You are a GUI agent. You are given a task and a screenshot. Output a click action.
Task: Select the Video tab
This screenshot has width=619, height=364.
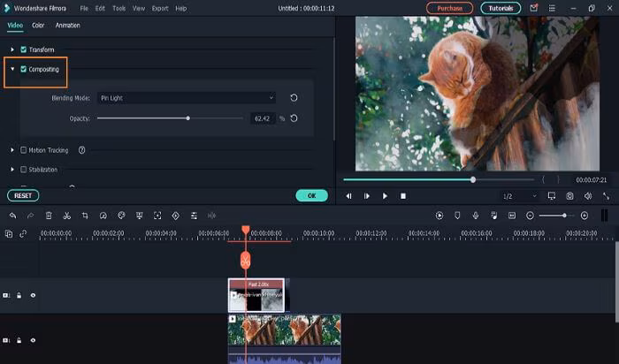pos(15,26)
